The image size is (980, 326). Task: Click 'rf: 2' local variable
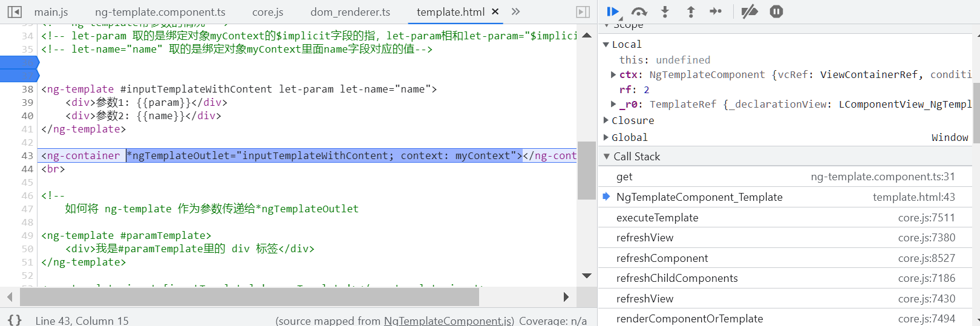click(634, 90)
